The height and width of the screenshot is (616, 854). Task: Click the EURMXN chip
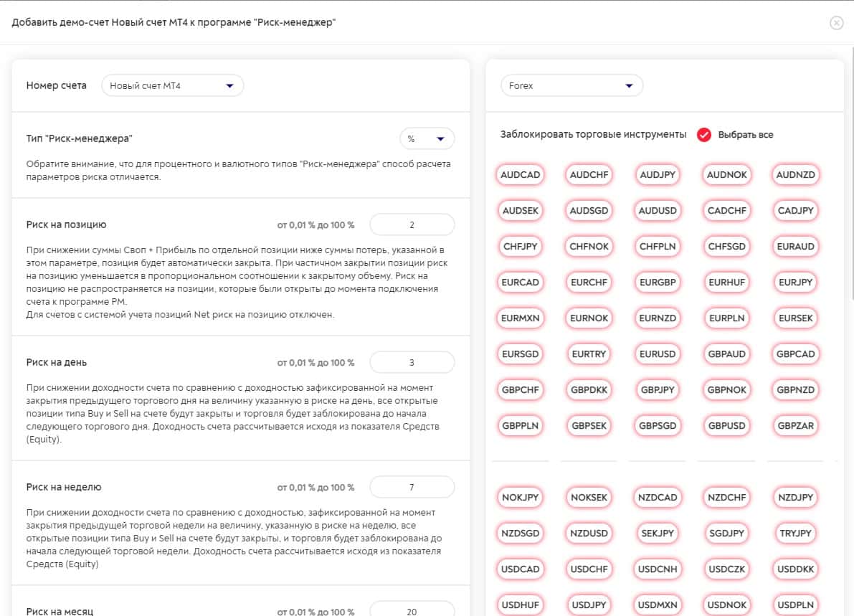pos(520,318)
